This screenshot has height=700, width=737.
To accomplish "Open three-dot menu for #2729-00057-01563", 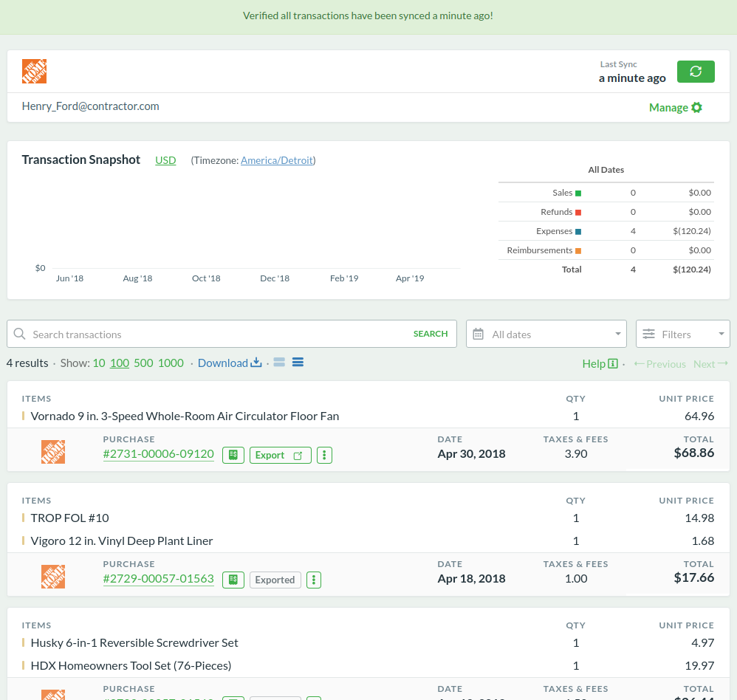I will click(x=314, y=580).
